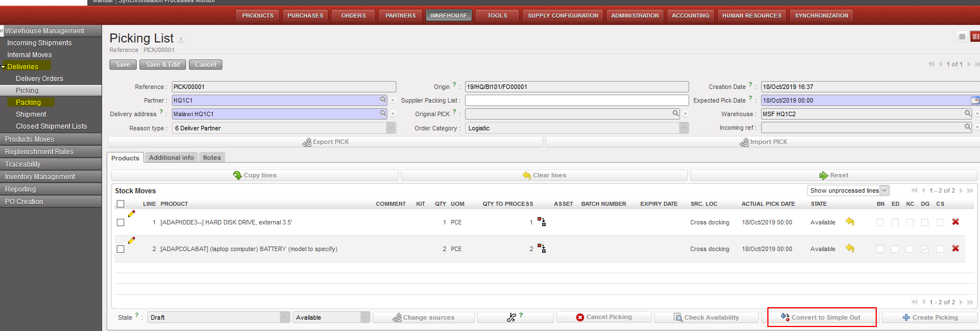980x331 pixels.
Task: Click red delete X for HARD DISK DRIVE line
Action: (x=956, y=222)
